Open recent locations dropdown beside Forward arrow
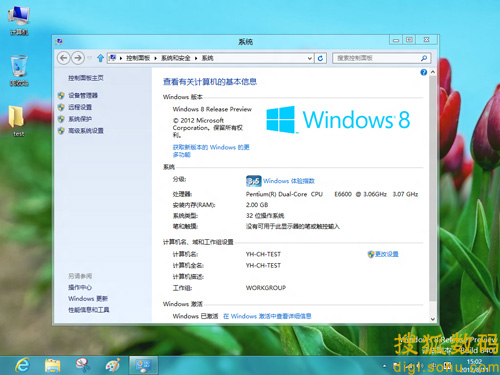The image size is (500, 375). coord(90,58)
